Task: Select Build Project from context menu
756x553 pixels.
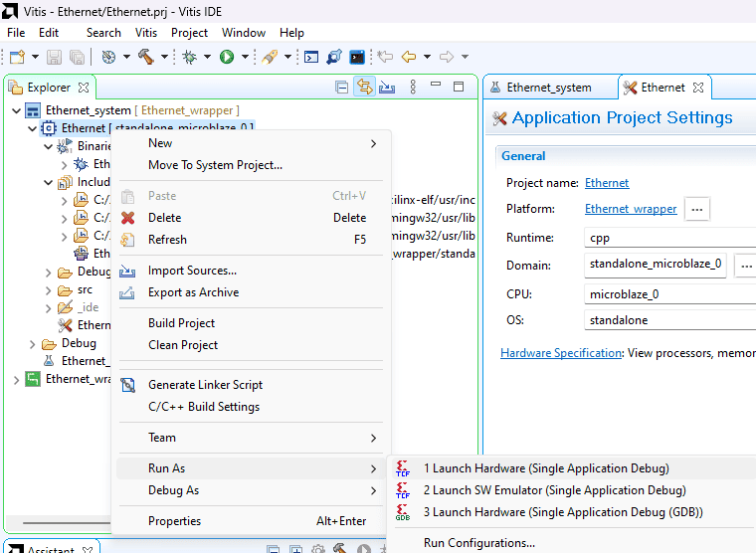Action: 181,323
